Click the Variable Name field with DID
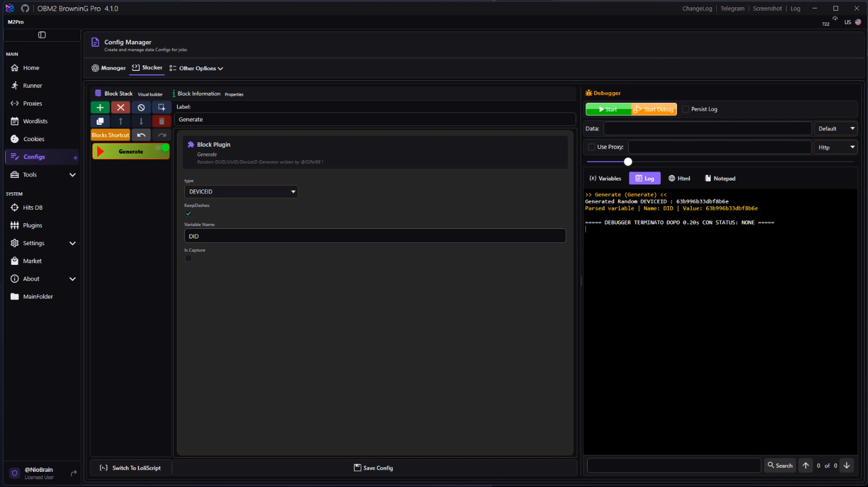The image size is (868, 487). click(x=375, y=236)
